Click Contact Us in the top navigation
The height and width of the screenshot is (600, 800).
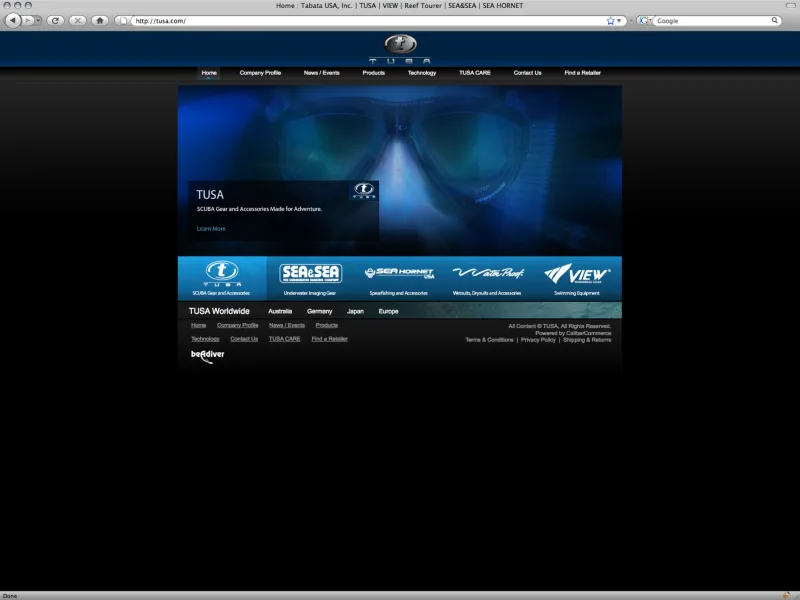point(527,73)
